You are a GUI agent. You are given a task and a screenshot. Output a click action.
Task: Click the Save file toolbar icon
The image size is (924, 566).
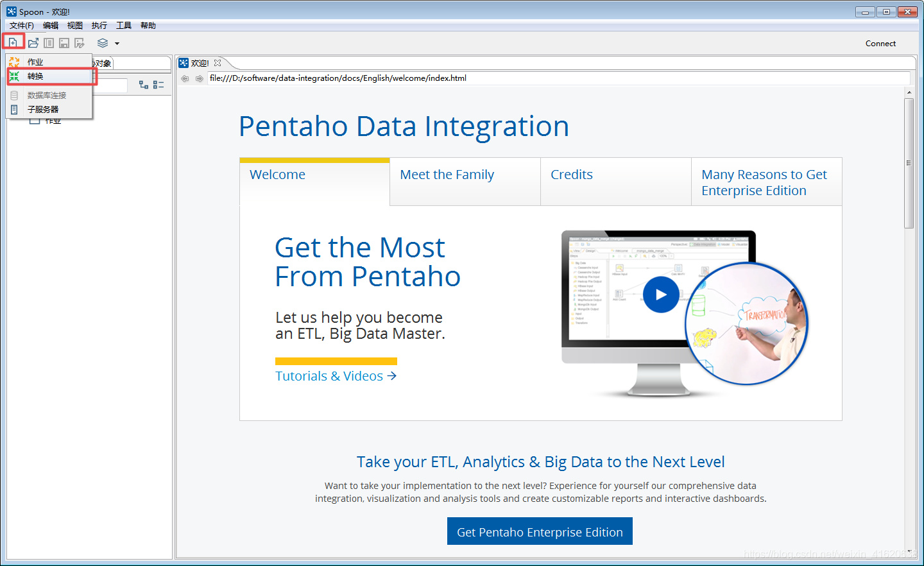pos(64,43)
